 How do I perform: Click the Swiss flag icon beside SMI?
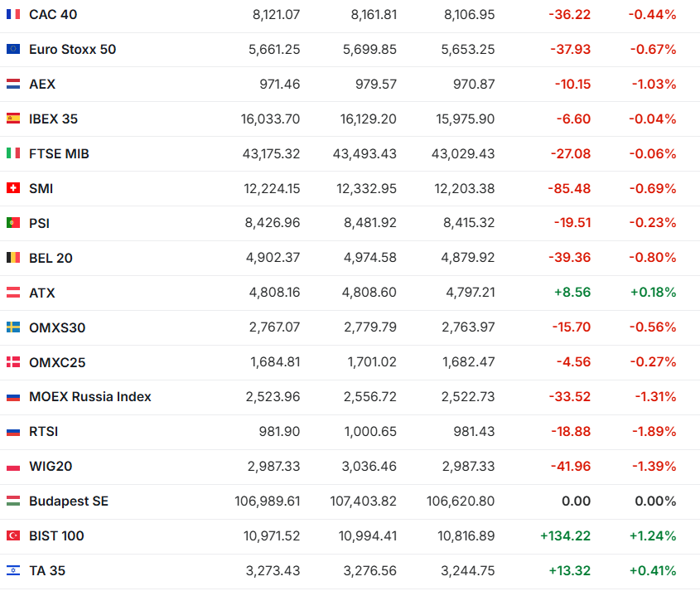pyautogui.click(x=13, y=189)
